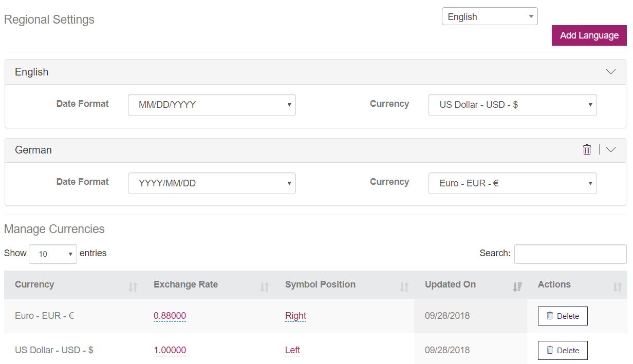Click the English panel header title
Screen dimensions: 633x364
31,72
